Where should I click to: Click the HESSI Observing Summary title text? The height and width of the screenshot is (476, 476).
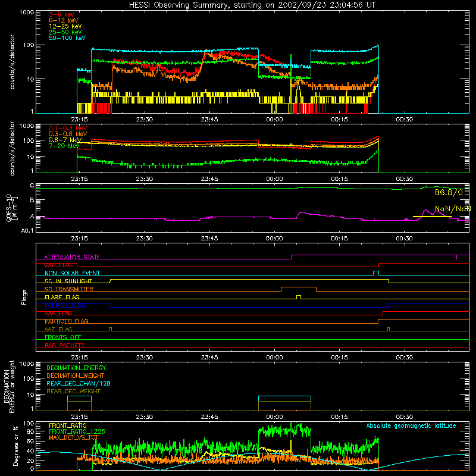[x=252, y=5]
